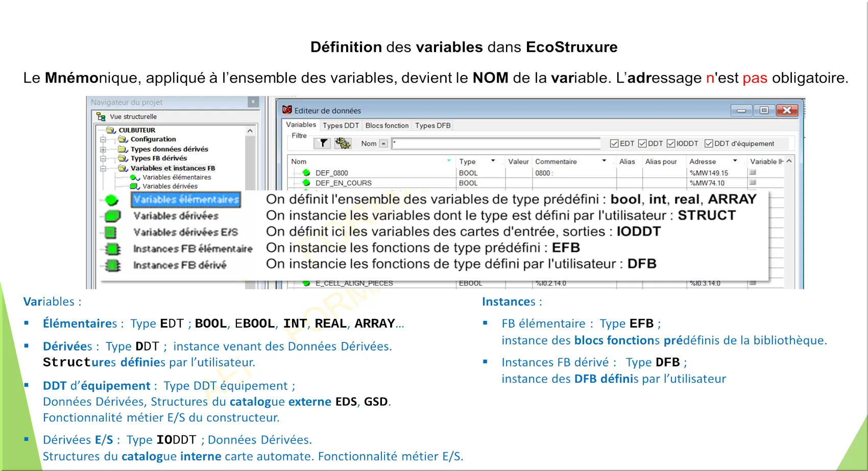Click the green icon of DEF_0800 row
This screenshot has height=471, width=868.
(306, 172)
